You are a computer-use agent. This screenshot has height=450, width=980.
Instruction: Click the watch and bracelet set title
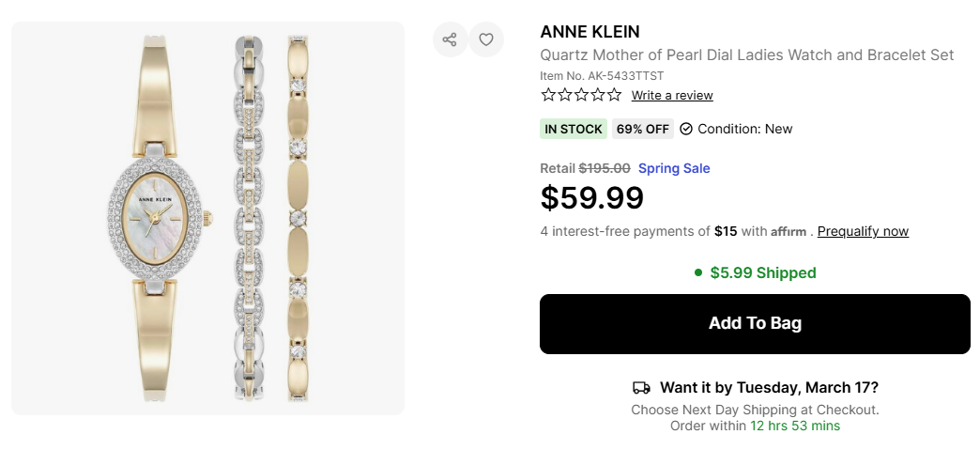pos(746,55)
